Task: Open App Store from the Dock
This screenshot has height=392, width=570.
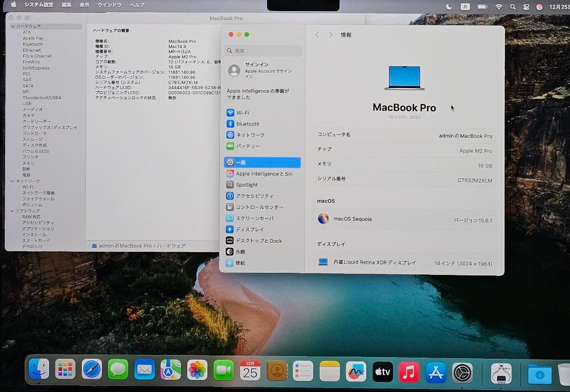Action: pos(436,372)
